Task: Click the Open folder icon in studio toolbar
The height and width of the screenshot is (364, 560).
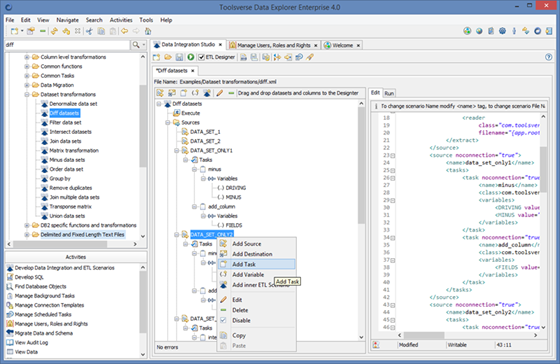Action: click(168, 57)
